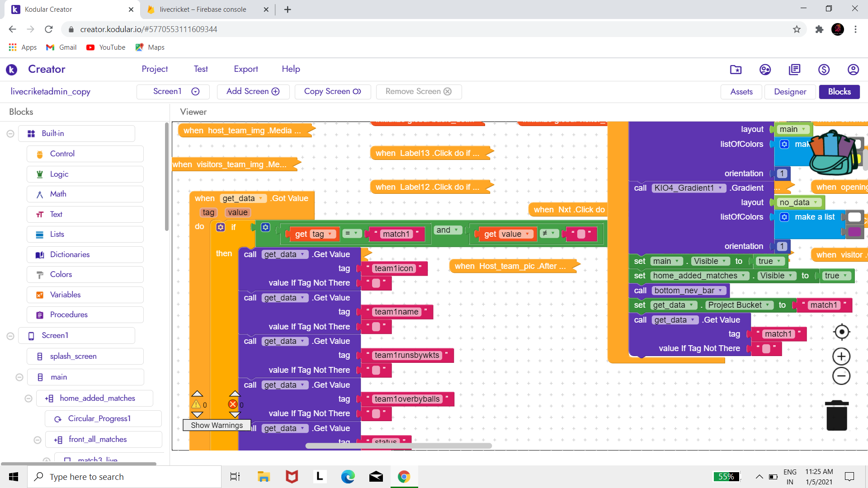868x488 pixels.
Task: Select the splash_screen component
Action: (85, 357)
